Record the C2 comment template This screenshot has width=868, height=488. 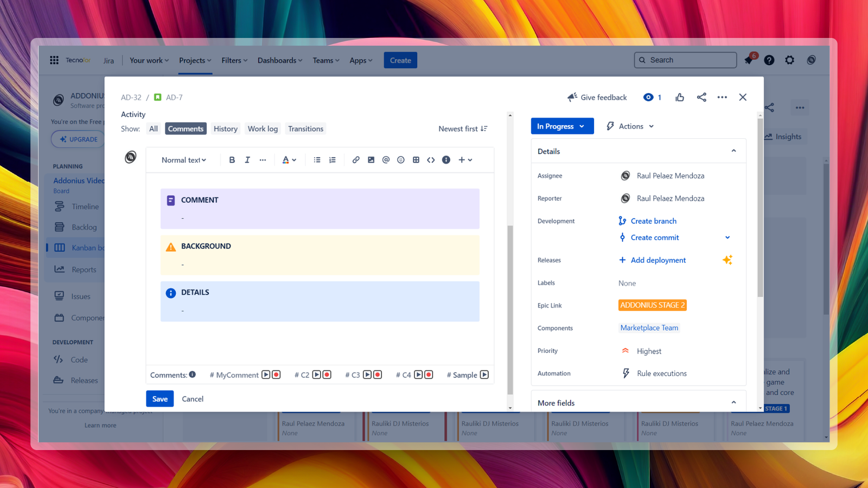[x=327, y=375]
